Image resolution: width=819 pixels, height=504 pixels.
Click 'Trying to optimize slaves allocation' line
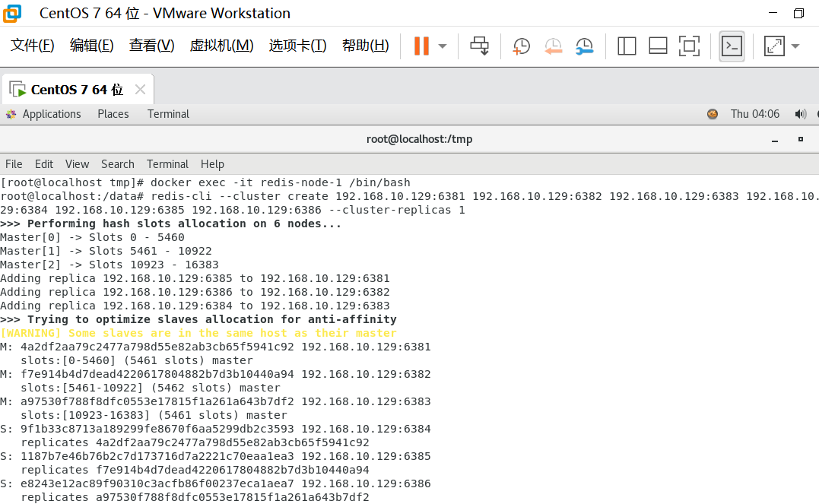[x=198, y=319]
